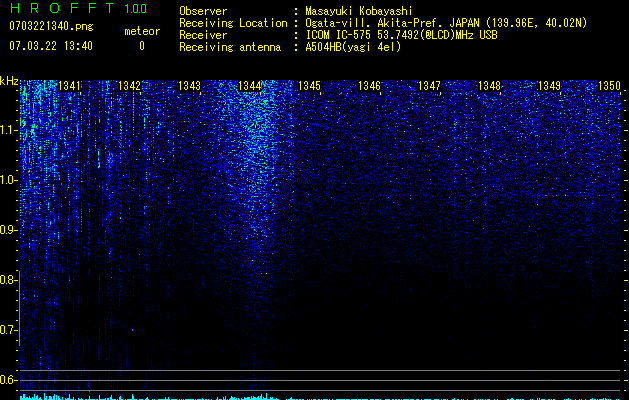Click the 0.8 kHz axis label
629x400 pixels.
pyautogui.click(x=8, y=280)
